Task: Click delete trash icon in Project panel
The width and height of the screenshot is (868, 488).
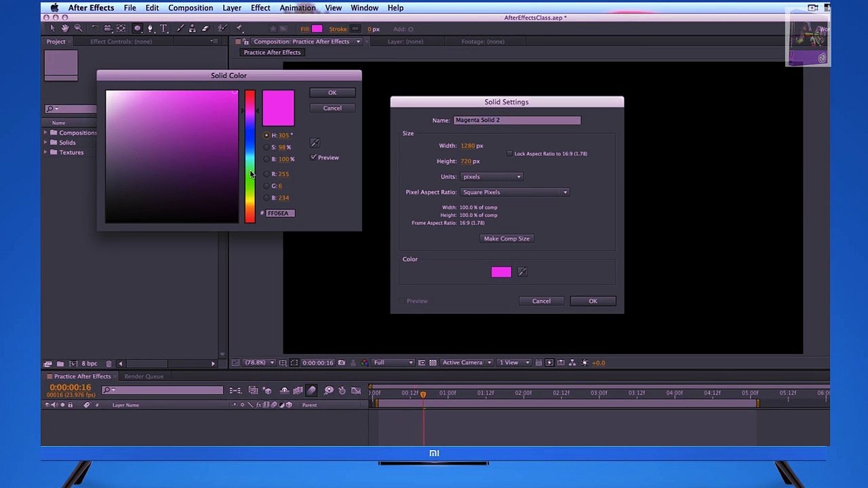Action: 108,363
